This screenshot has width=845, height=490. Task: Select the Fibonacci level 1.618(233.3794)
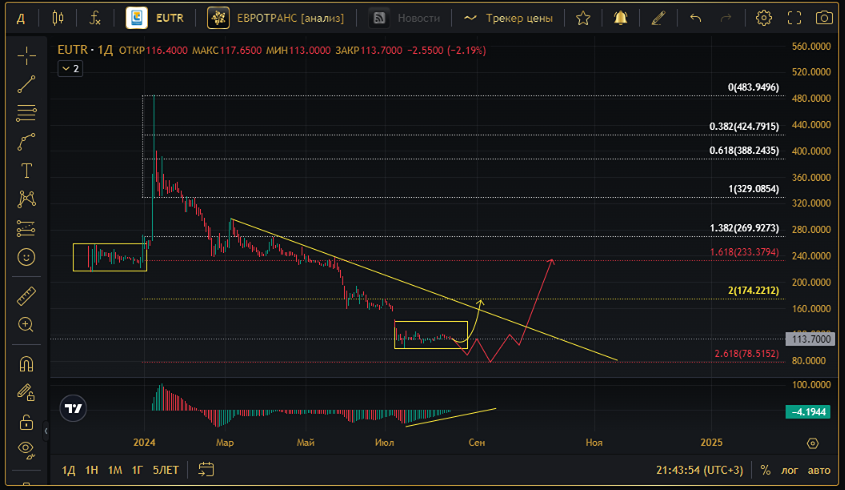pos(744,252)
